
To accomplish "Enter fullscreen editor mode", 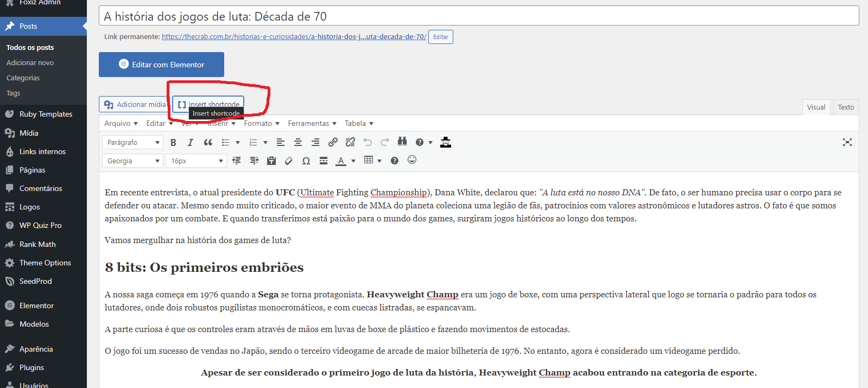I will [x=847, y=142].
